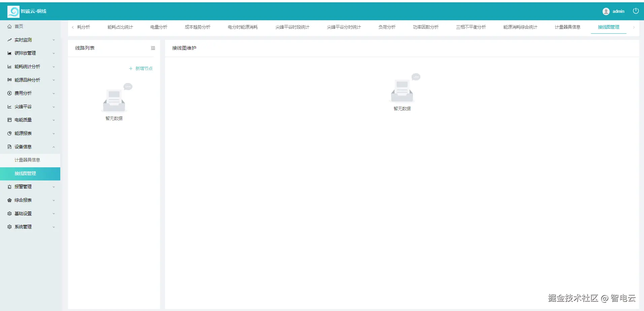
Task: Click the alarm icon beside 报警管理
Action: click(9, 187)
